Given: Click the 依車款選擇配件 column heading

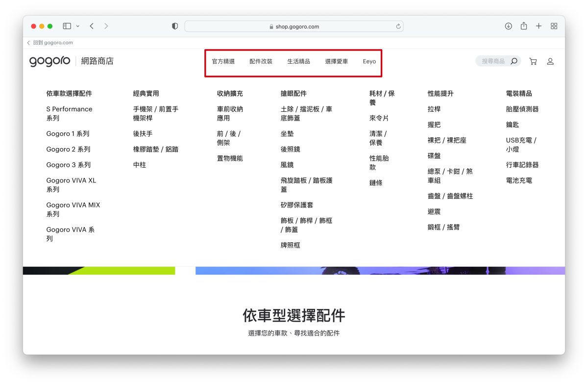Looking at the screenshot, I should point(69,93).
